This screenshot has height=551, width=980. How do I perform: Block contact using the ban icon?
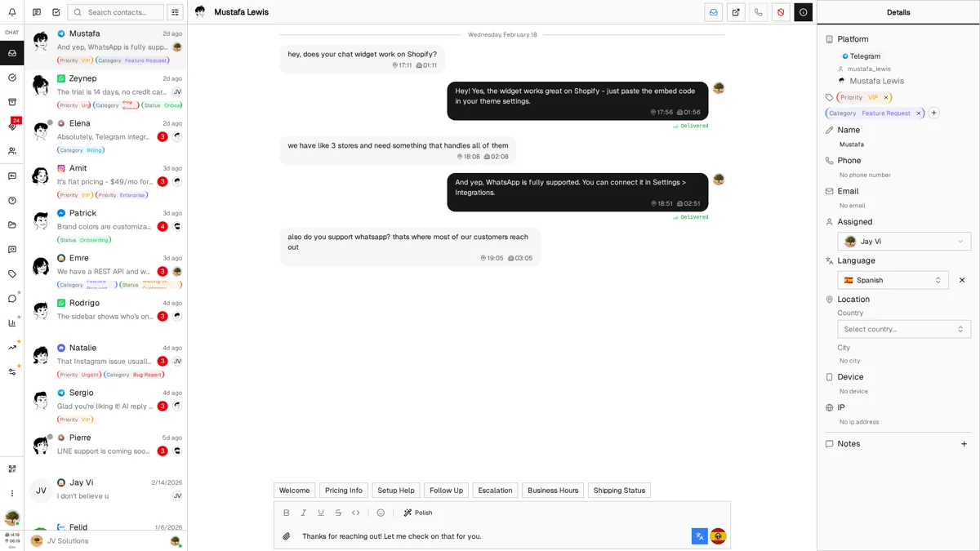(781, 12)
